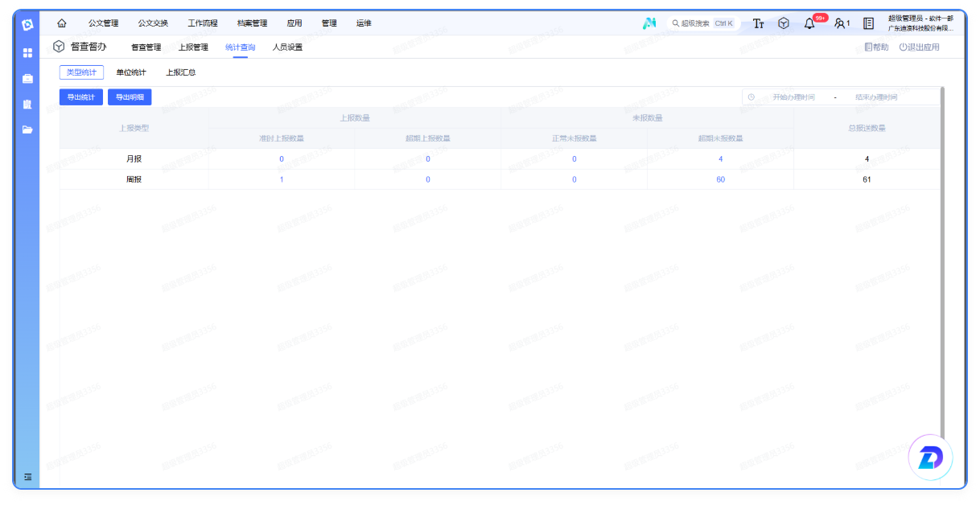
Task: Open the 上报管理 menu item
Action: [193, 47]
